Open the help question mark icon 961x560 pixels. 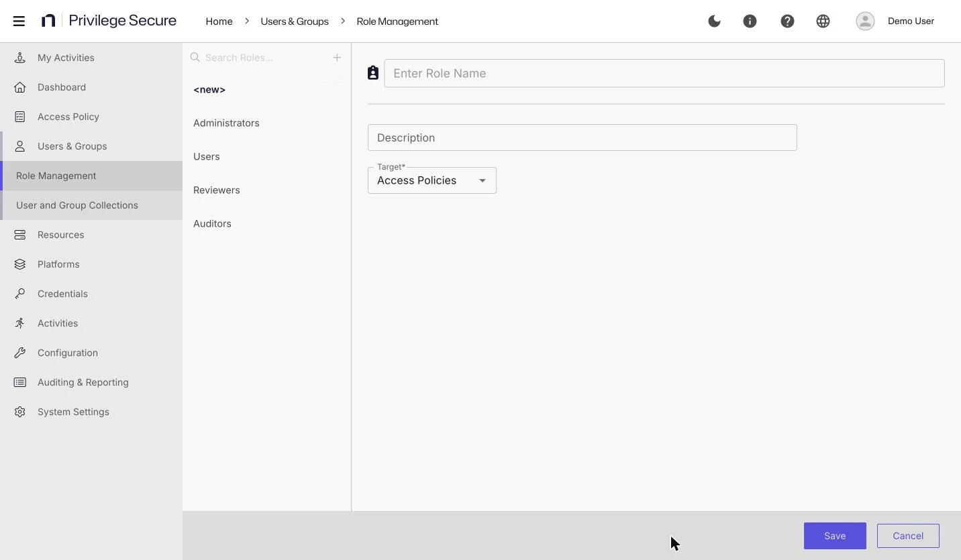(x=787, y=21)
